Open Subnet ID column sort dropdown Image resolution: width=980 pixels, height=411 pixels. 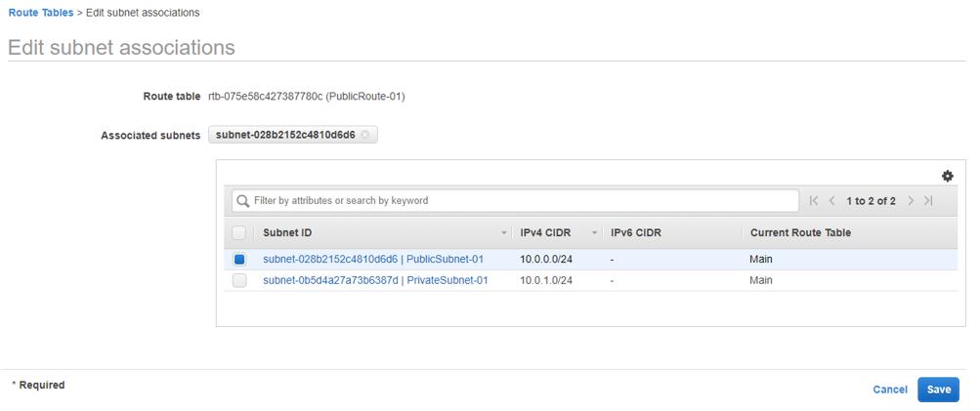click(504, 233)
